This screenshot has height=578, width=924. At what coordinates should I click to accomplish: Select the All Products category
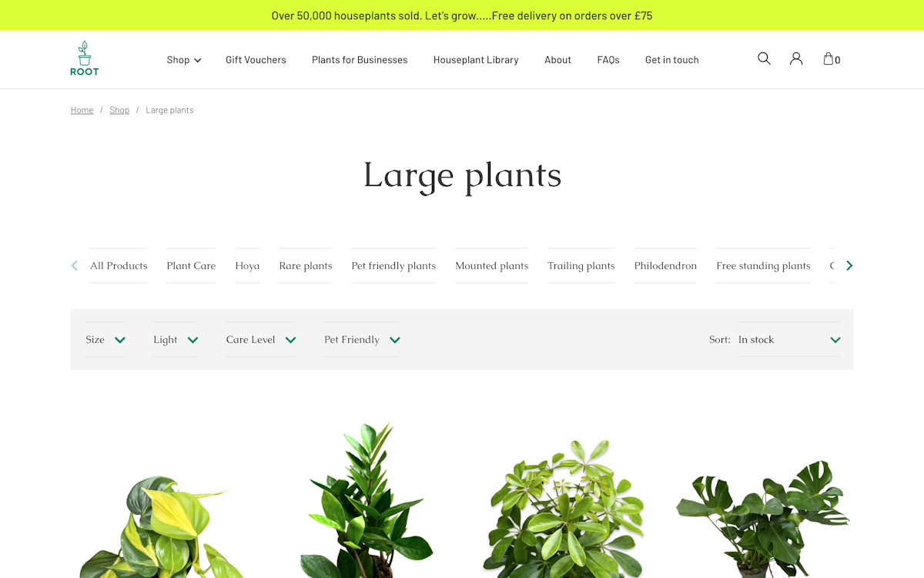click(x=119, y=266)
